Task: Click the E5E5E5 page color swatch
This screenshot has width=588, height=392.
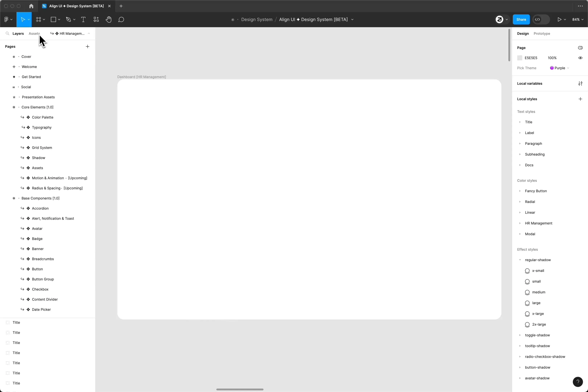Action: point(520,58)
